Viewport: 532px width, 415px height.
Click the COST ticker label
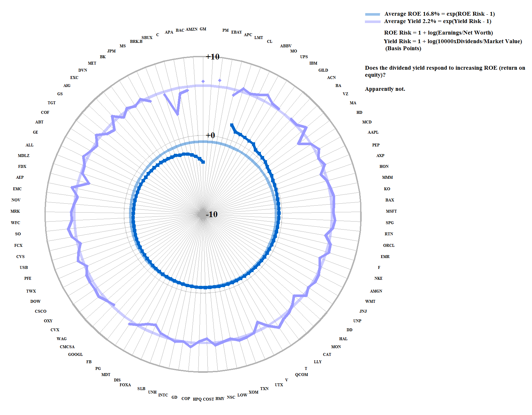coord(208,399)
